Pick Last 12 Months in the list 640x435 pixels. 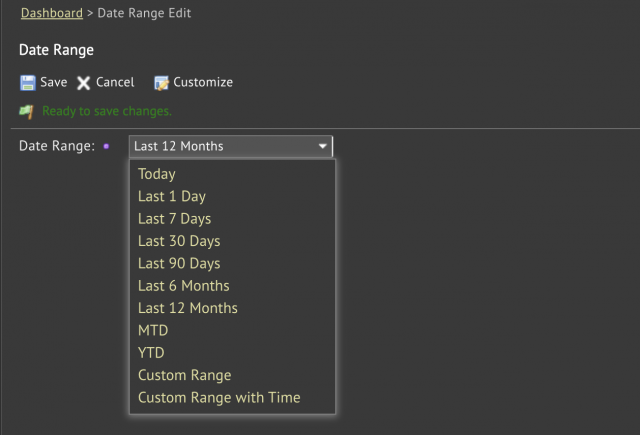(x=188, y=308)
